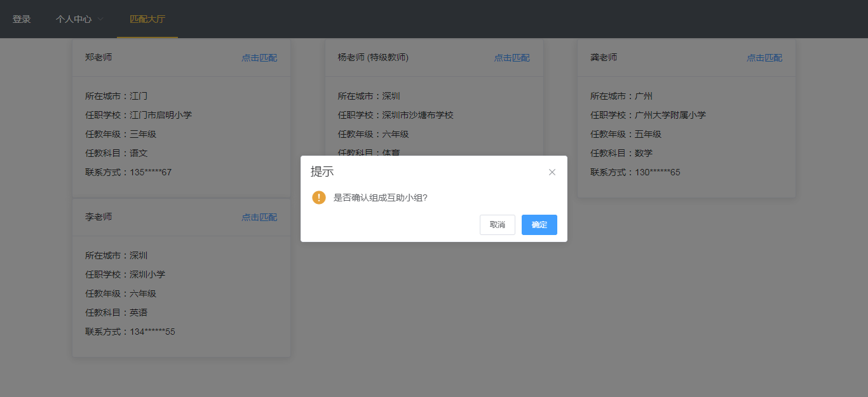Click the 所在城市：深圳 text on 李老师's card
Viewport: 868px width, 397px height.
click(x=118, y=255)
